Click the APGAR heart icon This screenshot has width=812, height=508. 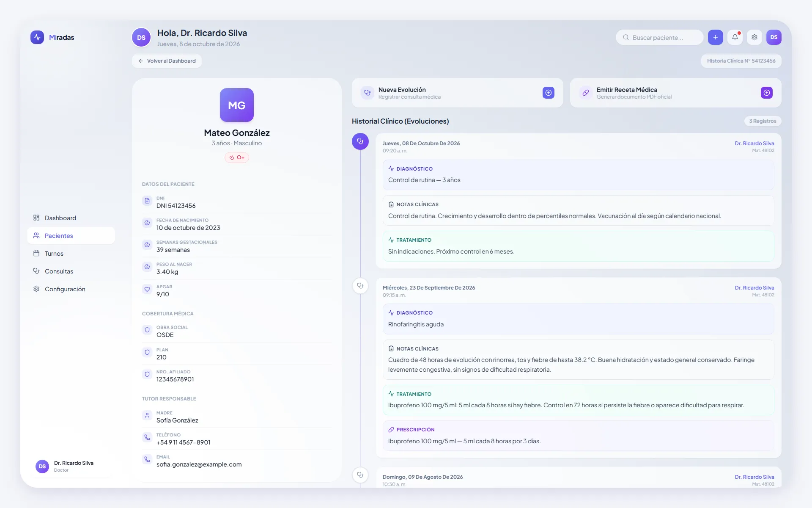coord(147,290)
